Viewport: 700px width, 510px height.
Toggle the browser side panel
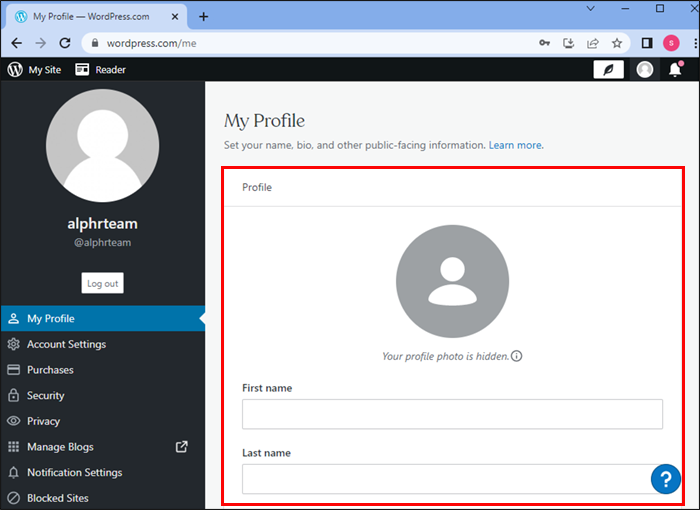(x=647, y=43)
